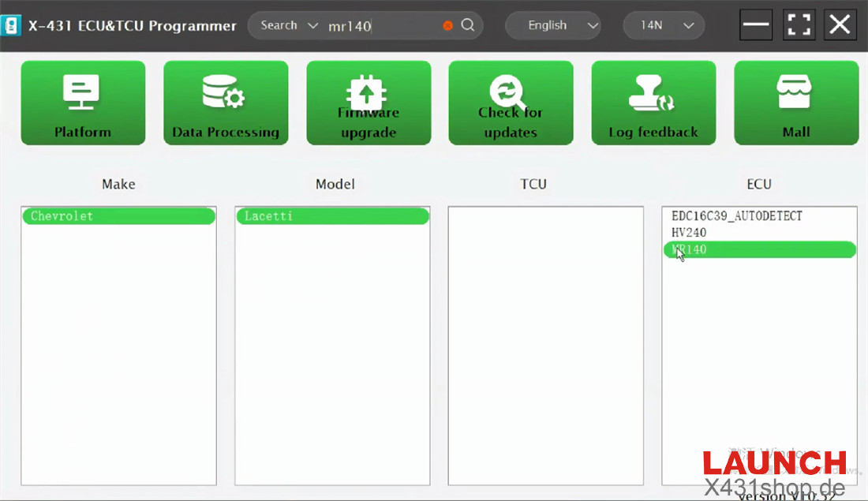This screenshot has width=868, height=501.
Task: Open the Mall store icon
Action: (x=795, y=92)
